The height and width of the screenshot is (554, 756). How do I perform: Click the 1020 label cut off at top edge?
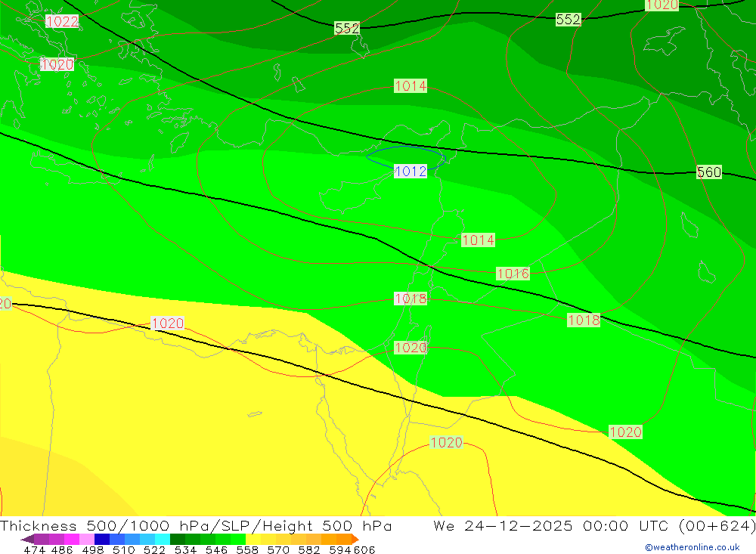click(x=661, y=5)
